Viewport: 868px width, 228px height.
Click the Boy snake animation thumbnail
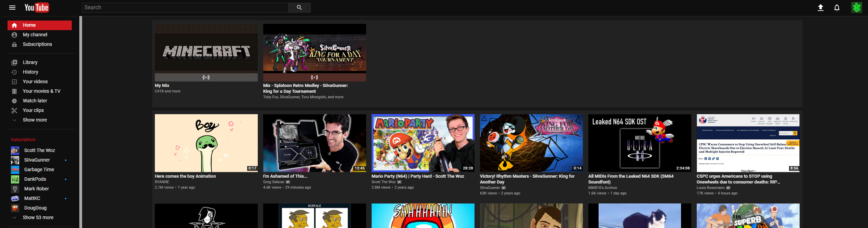[206, 143]
